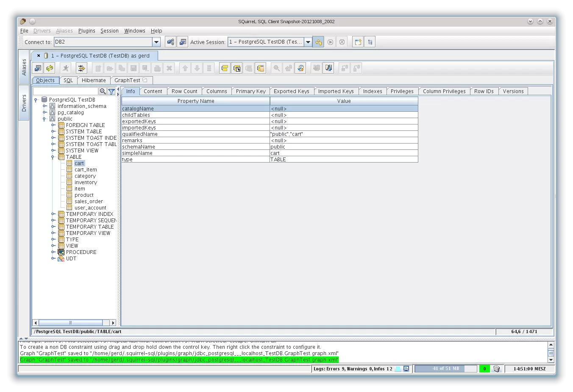The height and width of the screenshot is (392, 573).
Task: Open the log viewer icon in status bar
Action: coord(406,369)
